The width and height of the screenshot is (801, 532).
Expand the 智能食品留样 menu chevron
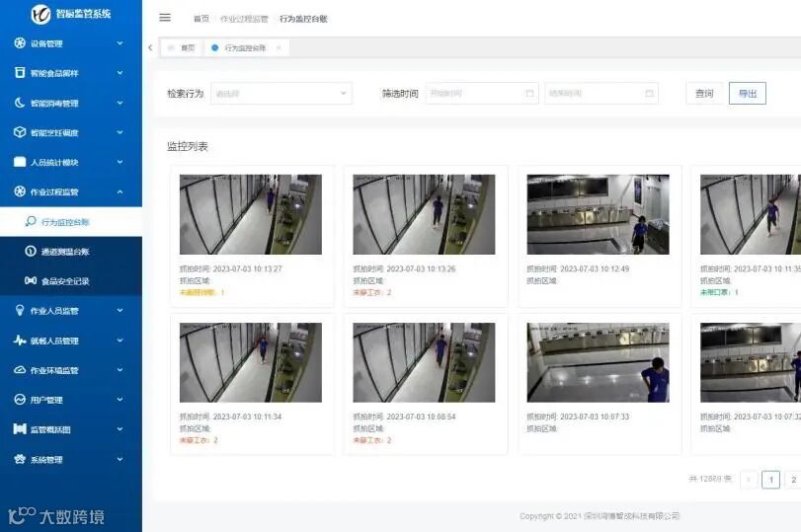pos(120,73)
